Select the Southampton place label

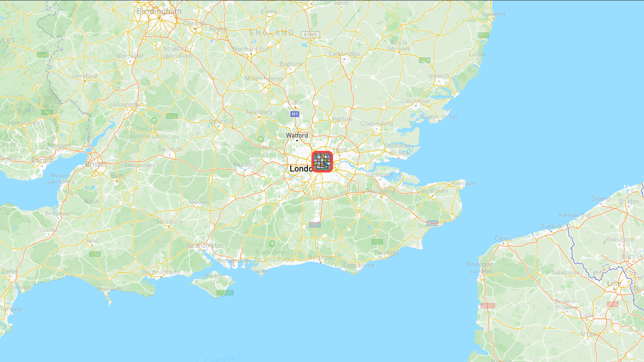pos(204,245)
